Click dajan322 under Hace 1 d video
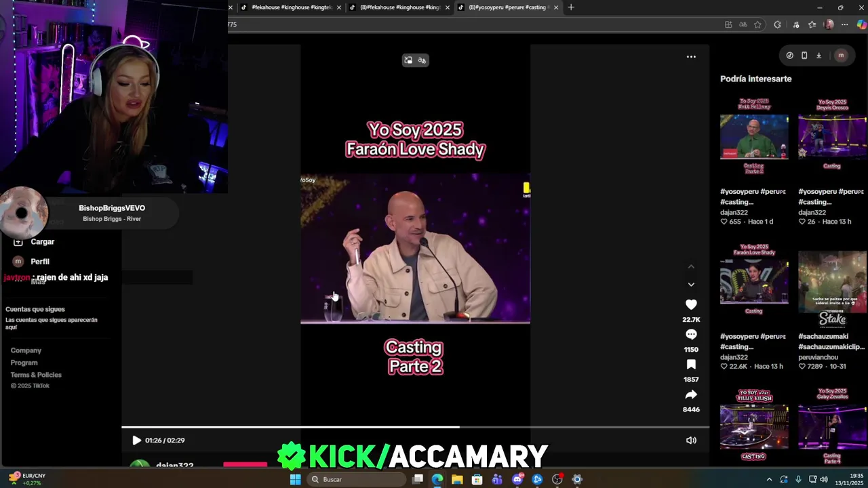 pos(734,212)
